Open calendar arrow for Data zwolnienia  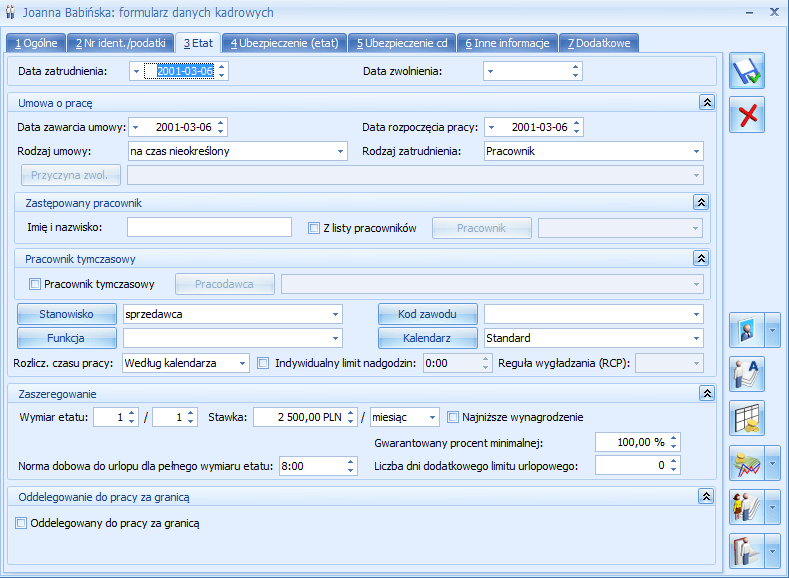pos(491,71)
